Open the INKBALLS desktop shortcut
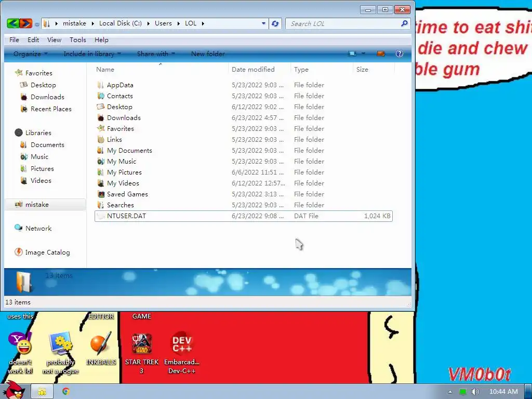The width and height of the screenshot is (532, 399). click(101, 349)
